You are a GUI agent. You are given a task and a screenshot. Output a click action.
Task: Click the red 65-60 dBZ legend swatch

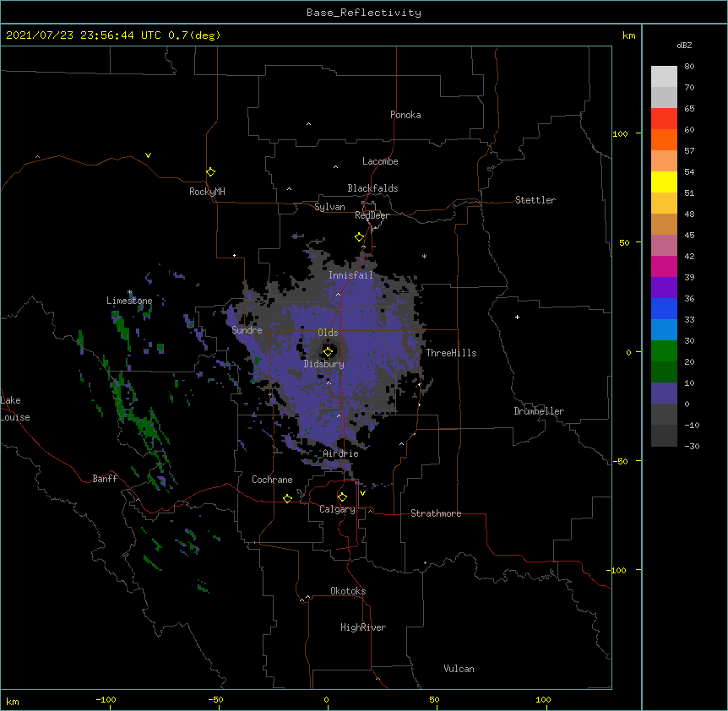point(664,119)
